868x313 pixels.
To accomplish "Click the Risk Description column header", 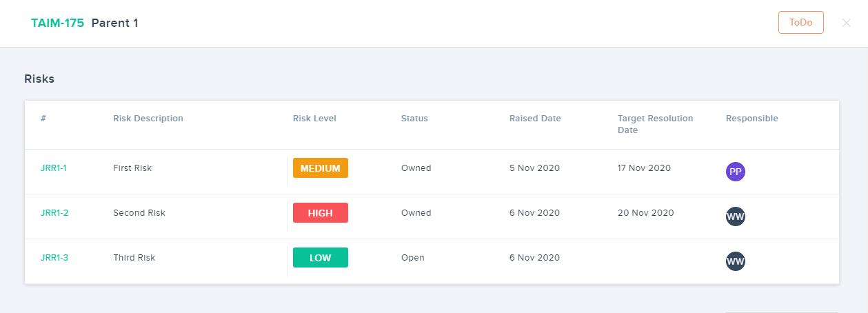I will tap(148, 119).
